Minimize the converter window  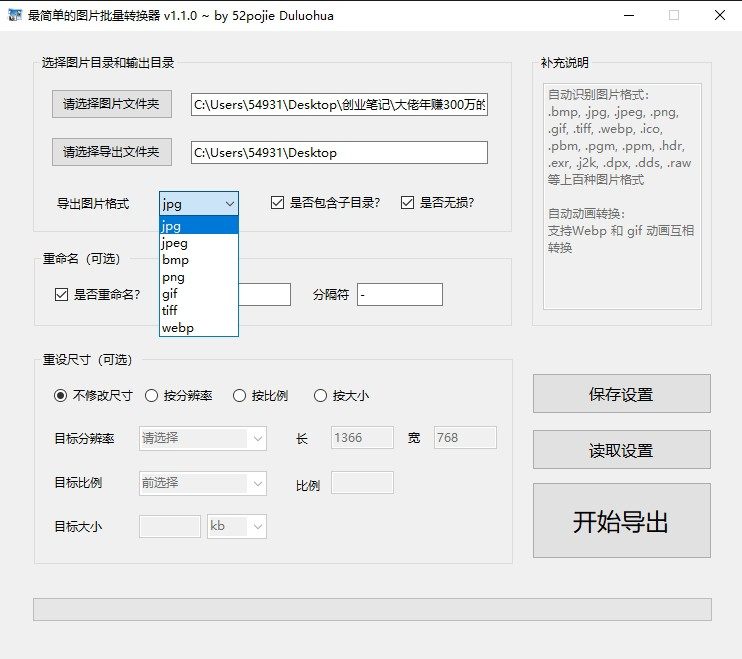(x=629, y=15)
